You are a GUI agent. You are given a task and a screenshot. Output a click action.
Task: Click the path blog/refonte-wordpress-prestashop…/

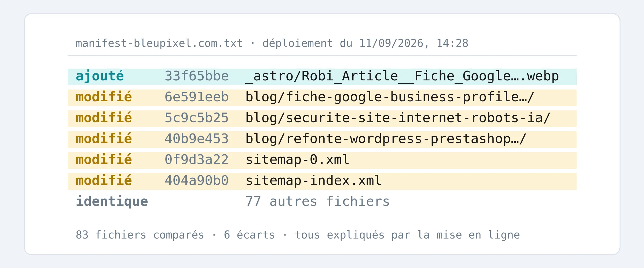point(386,139)
